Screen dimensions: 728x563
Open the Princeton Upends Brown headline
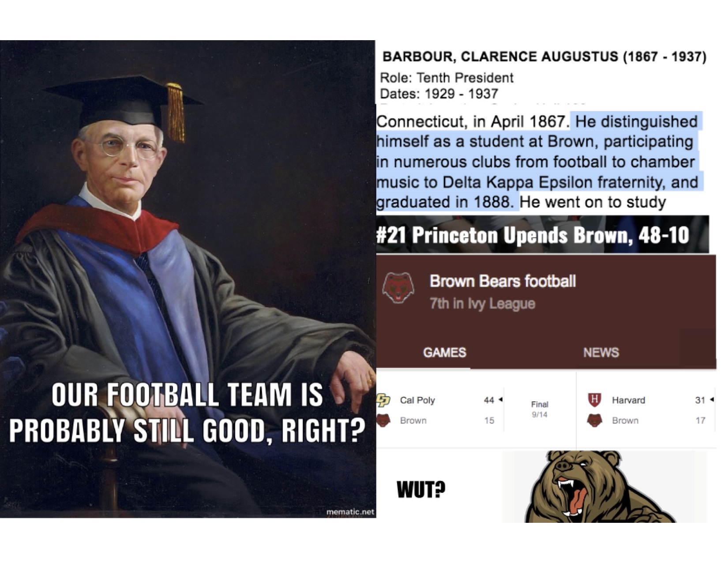533,235
